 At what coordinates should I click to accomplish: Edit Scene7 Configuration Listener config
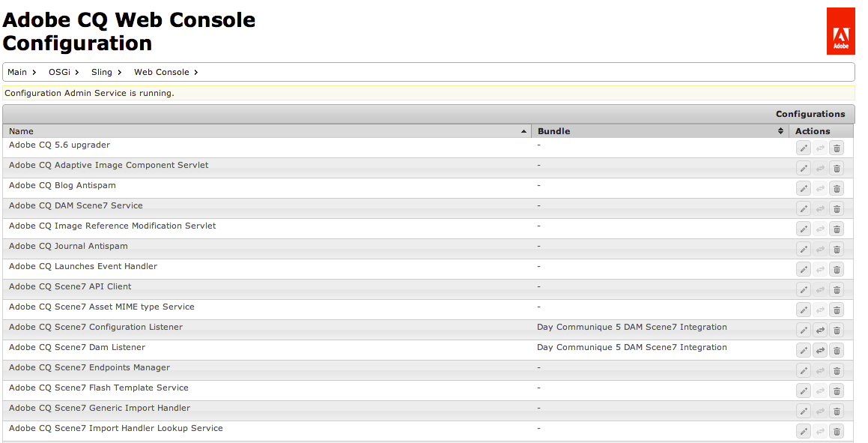tap(804, 330)
